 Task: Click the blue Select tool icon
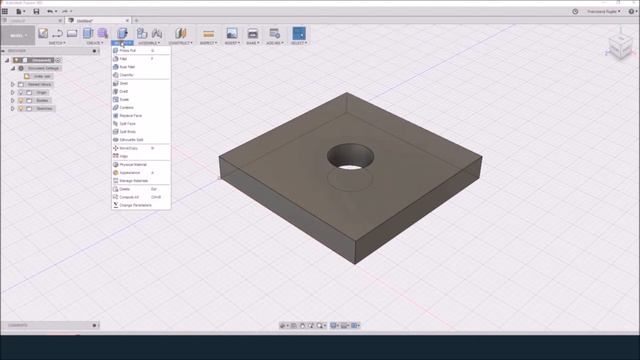click(x=299, y=33)
